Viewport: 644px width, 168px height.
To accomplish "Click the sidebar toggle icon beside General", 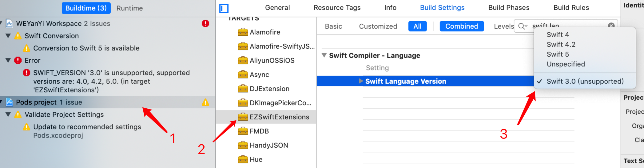I will 224,8.
